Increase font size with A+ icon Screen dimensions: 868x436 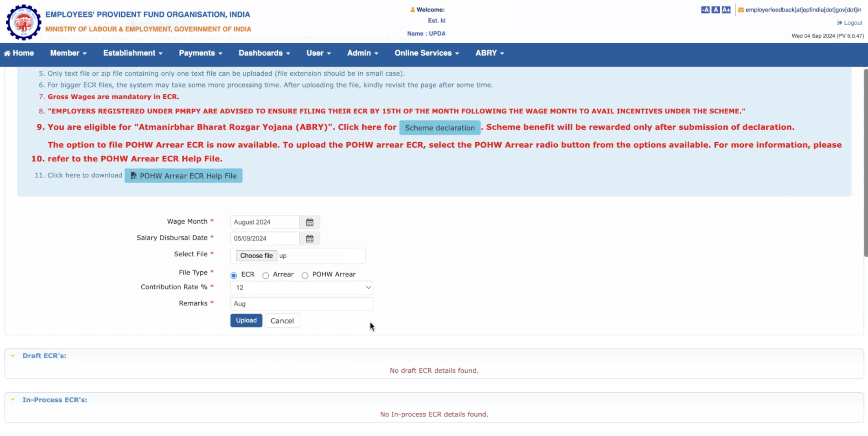tap(726, 10)
